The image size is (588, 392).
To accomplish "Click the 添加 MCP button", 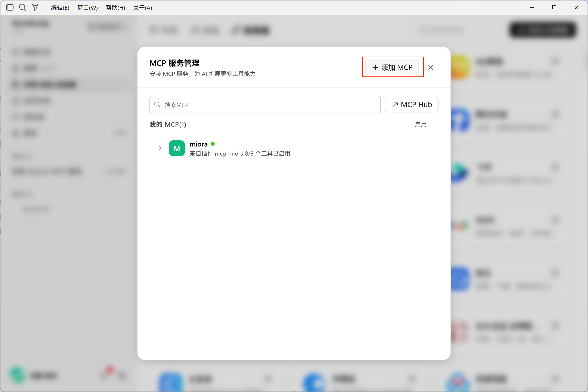I will point(392,67).
